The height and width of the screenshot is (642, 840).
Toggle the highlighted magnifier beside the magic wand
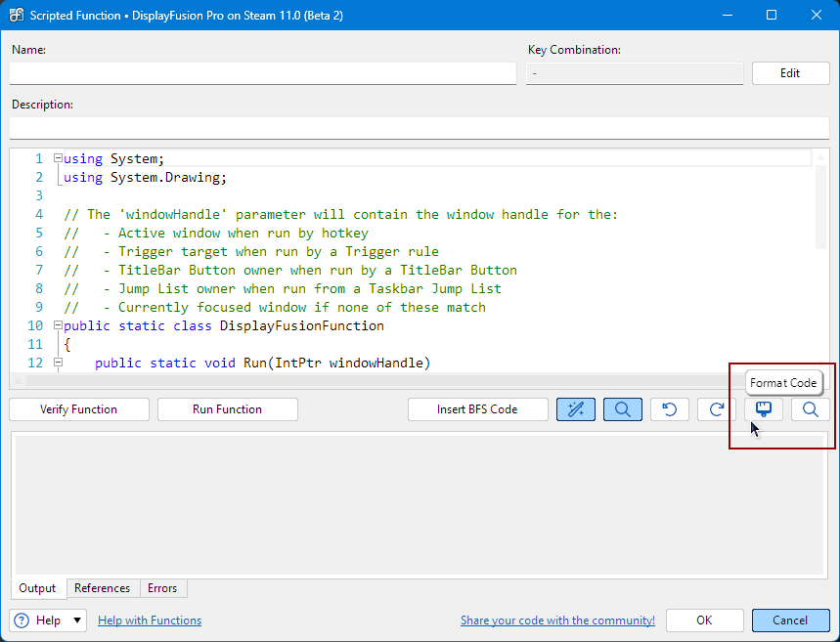click(x=623, y=409)
